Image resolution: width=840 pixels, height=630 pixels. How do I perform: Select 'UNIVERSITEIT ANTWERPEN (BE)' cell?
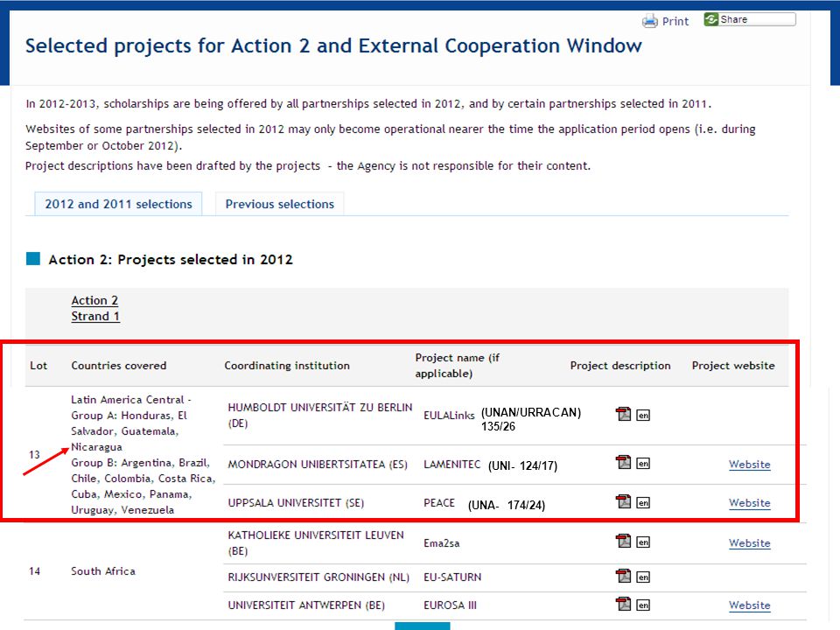coord(306,605)
